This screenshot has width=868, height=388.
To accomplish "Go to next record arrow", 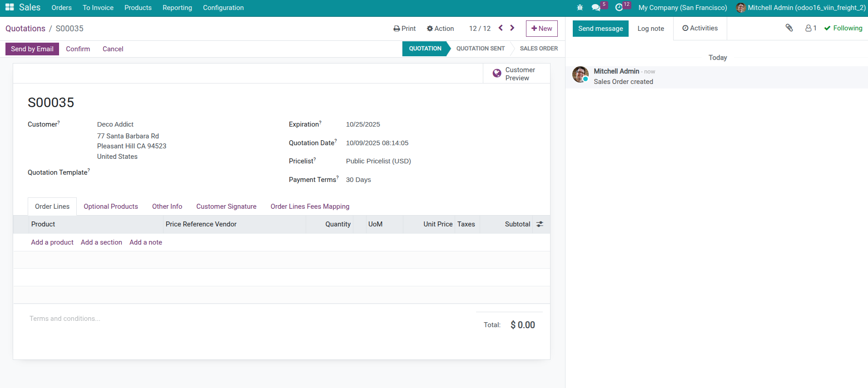I will click(x=512, y=28).
